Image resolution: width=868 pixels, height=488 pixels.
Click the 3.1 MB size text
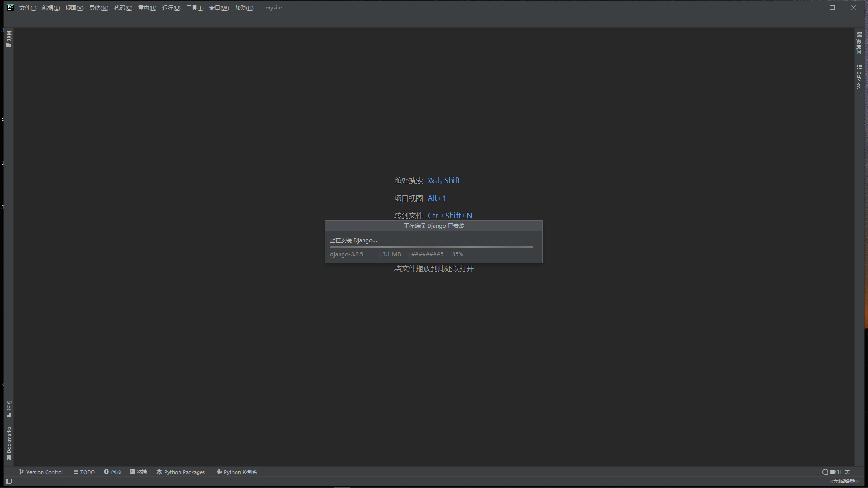(392, 254)
